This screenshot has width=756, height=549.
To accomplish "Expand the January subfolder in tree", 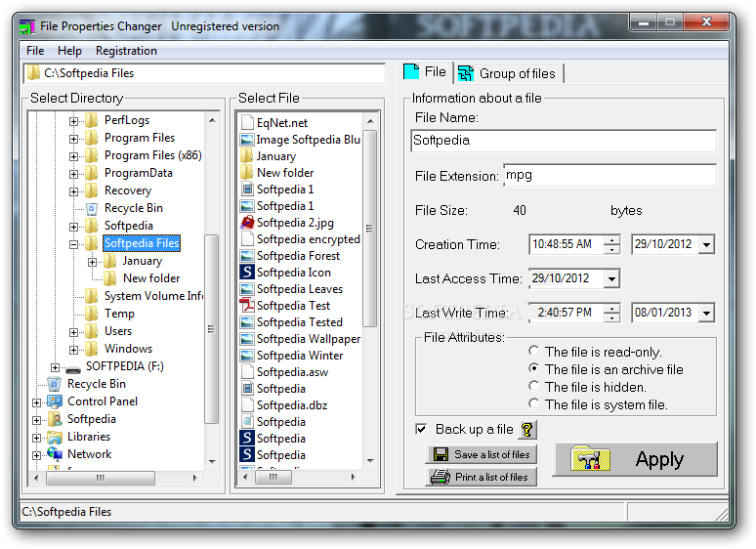I will click(x=92, y=262).
